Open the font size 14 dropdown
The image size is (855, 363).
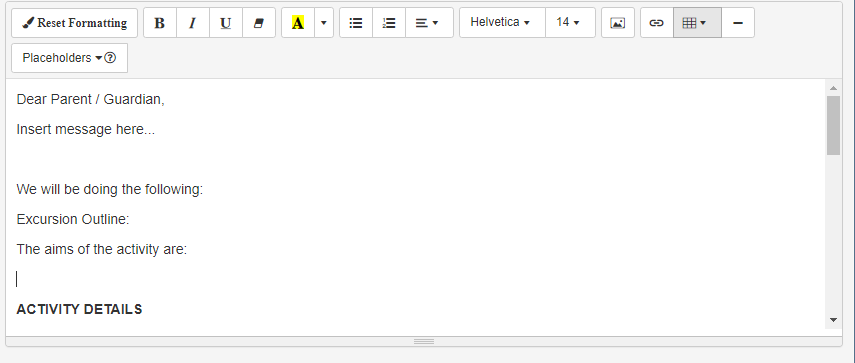(570, 23)
